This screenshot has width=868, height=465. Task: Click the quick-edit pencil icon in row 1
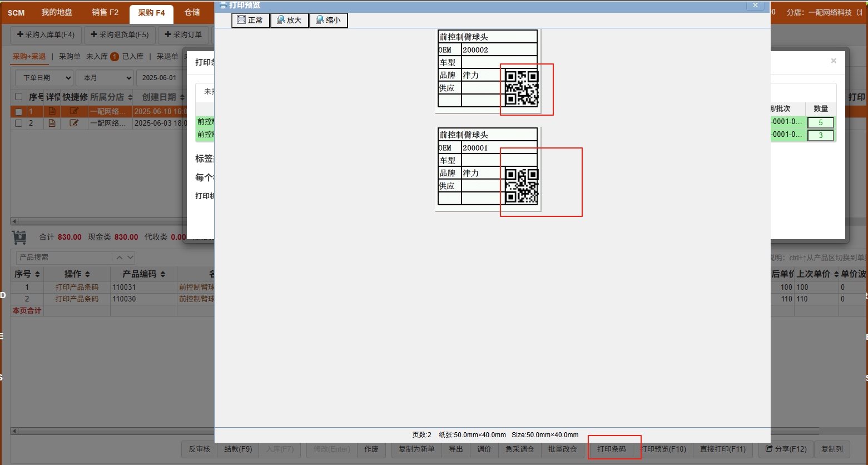click(x=74, y=111)
